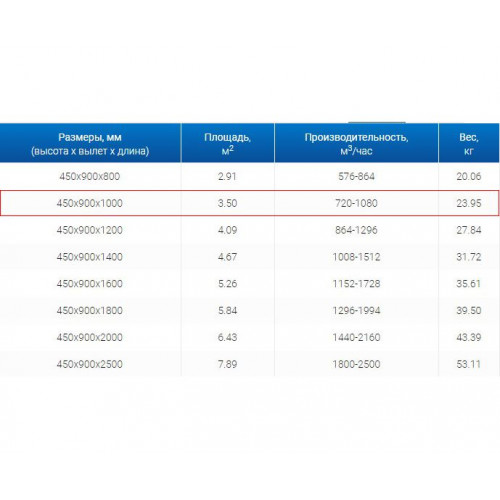Click the area value 4.09
The image size is (500, 500).
click(227, 230)
